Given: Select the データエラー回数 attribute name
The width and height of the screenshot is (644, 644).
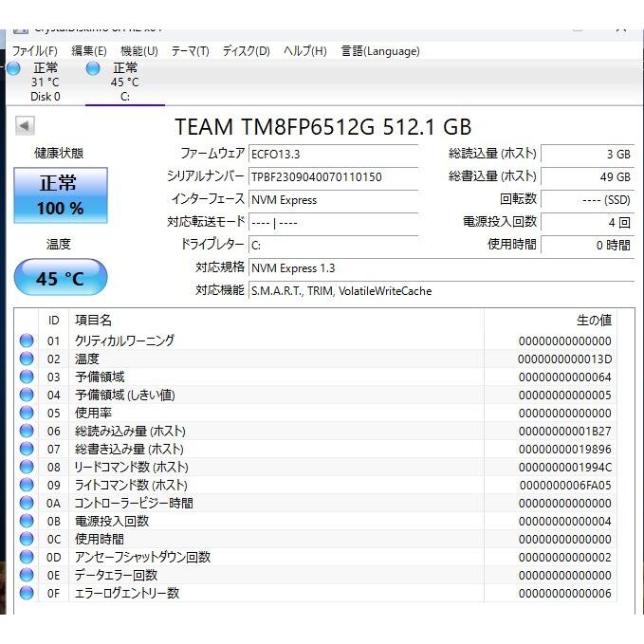Looking at the screenshot, I should (x=117, y=575).
